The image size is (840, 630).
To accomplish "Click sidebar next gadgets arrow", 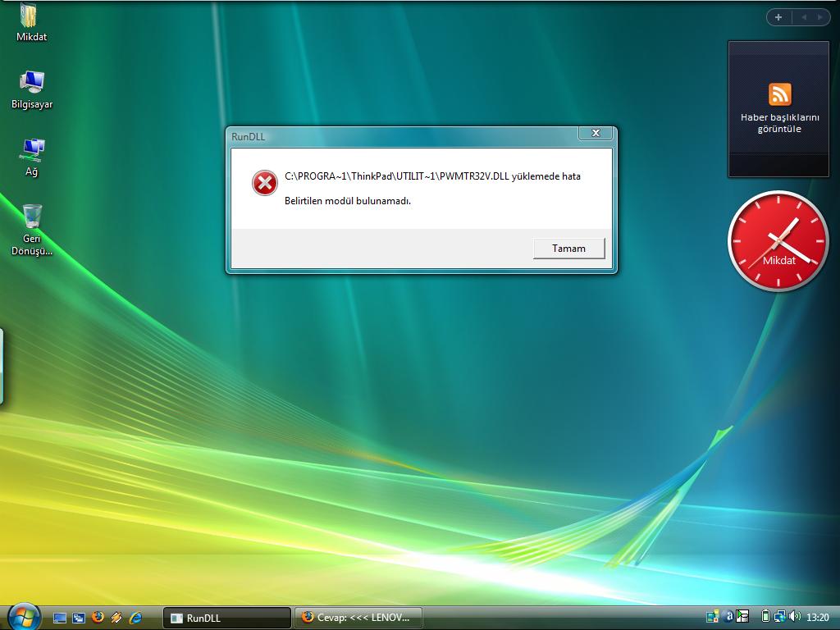I will [x=820, y=18].
